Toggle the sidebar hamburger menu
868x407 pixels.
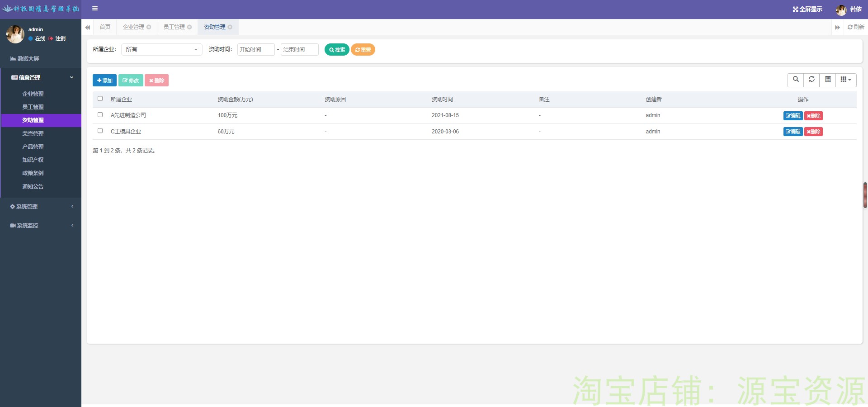[x=95, y=8]
